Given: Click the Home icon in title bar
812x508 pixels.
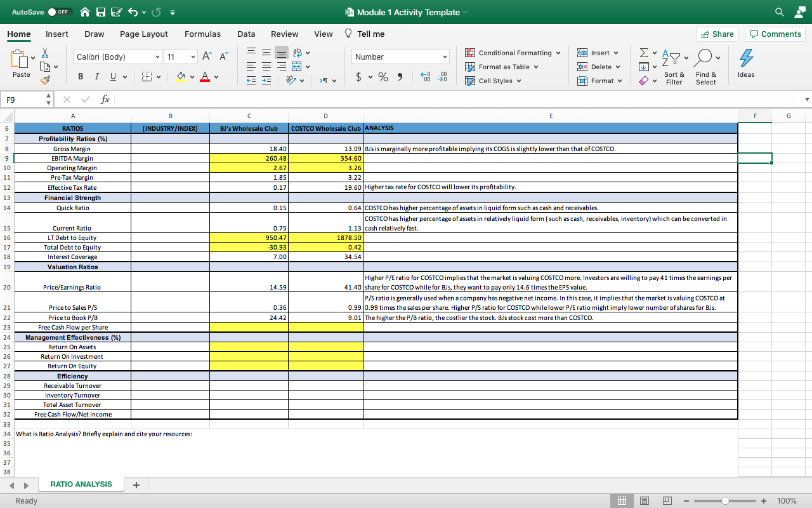Looking at the screenshot, I should coord(85,12).
